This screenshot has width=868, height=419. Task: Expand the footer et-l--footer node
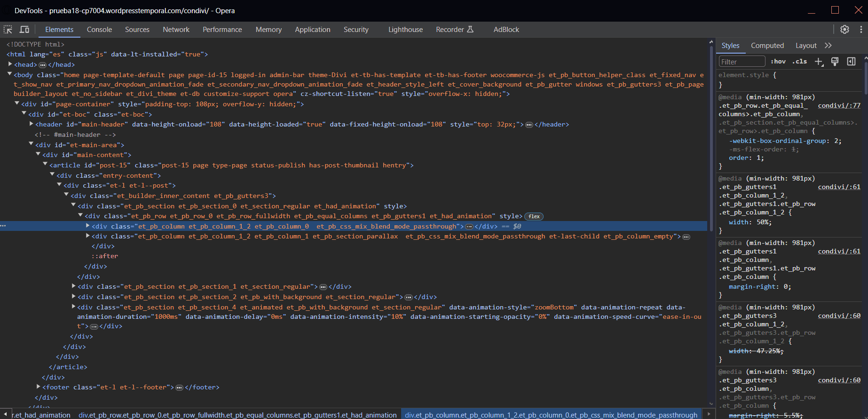coord(39,387)
